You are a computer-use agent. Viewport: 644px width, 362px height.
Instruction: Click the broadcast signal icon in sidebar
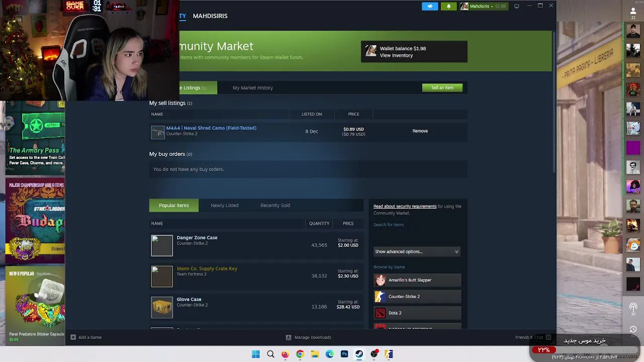tap(633, 307)
